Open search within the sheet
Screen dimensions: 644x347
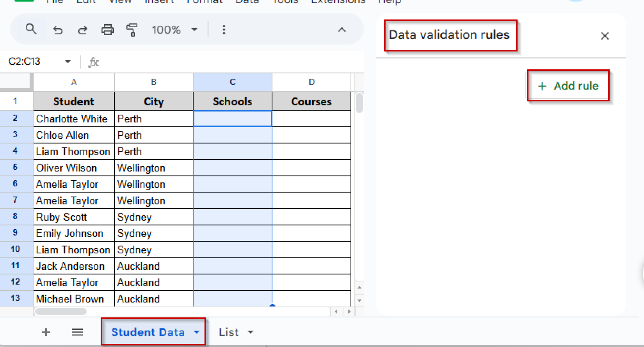(x=31, y=29)
